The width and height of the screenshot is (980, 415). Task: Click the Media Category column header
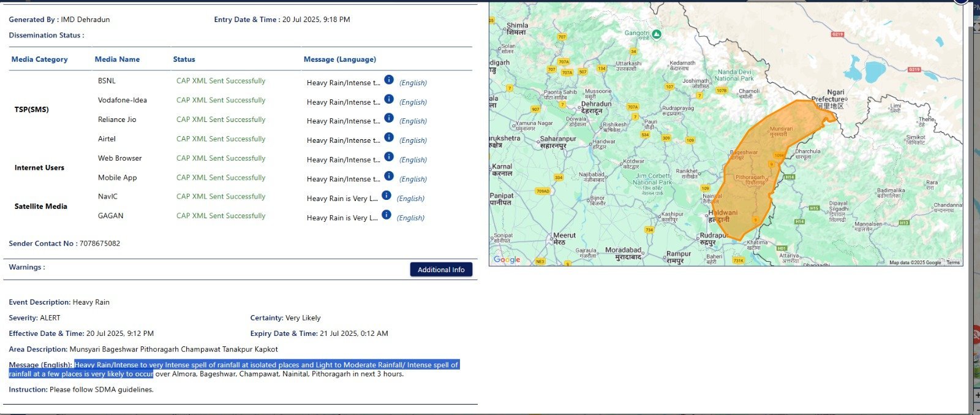[x=39, y=59]
